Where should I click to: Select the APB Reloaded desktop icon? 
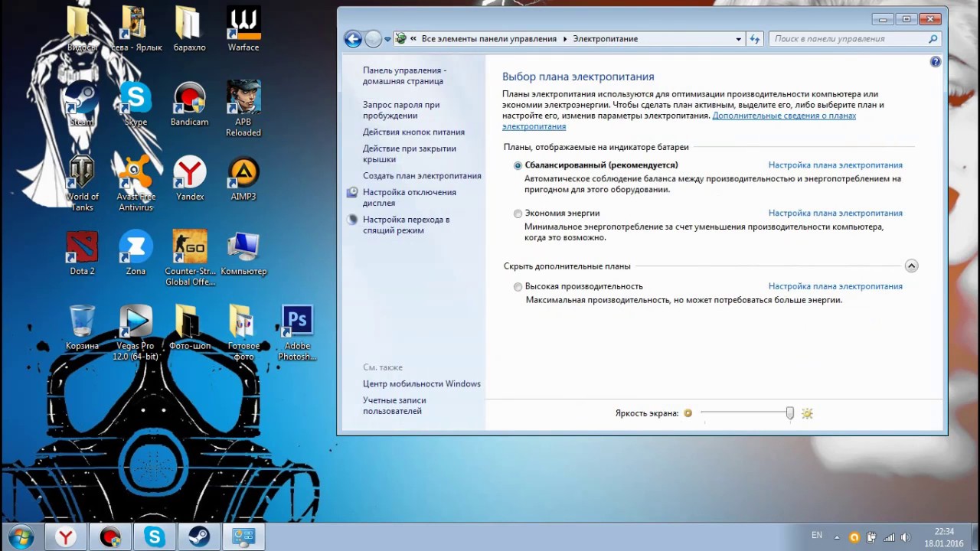coord(243,108)
